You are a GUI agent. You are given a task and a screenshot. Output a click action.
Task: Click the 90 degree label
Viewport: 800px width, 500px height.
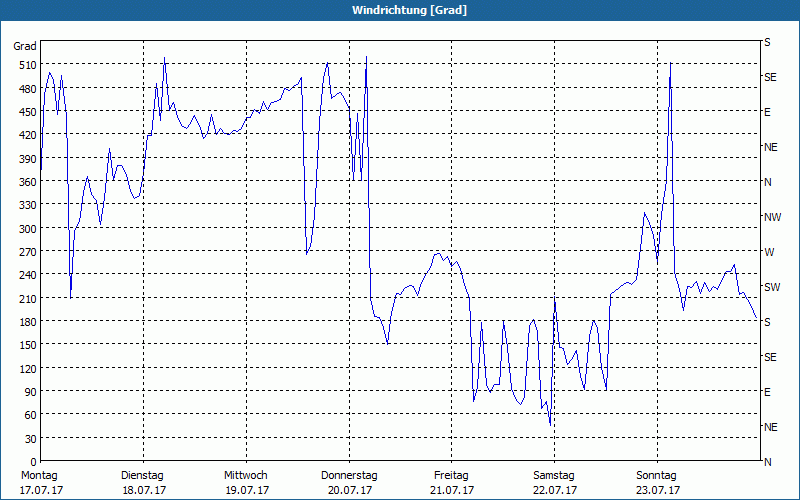pyautogui.click(x=31, y=392)
